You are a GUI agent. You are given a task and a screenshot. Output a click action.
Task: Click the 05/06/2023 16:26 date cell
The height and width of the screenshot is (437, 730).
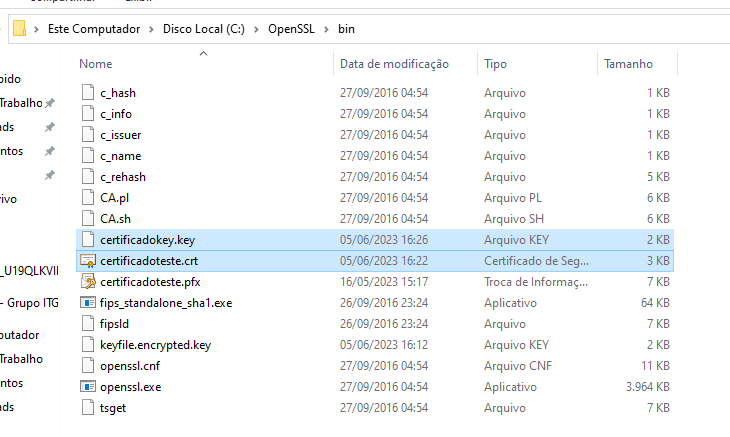(x=384, y=240)
